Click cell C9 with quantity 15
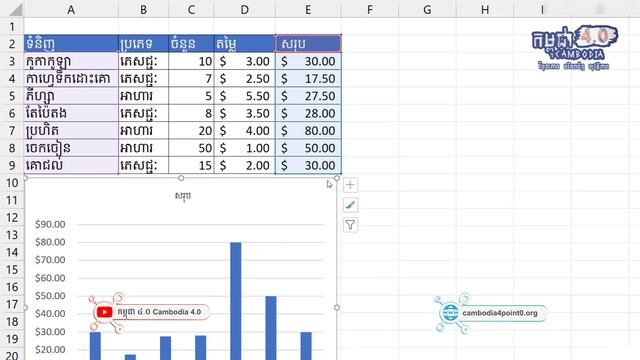The image size is (640, 360). tap(191, 165)
